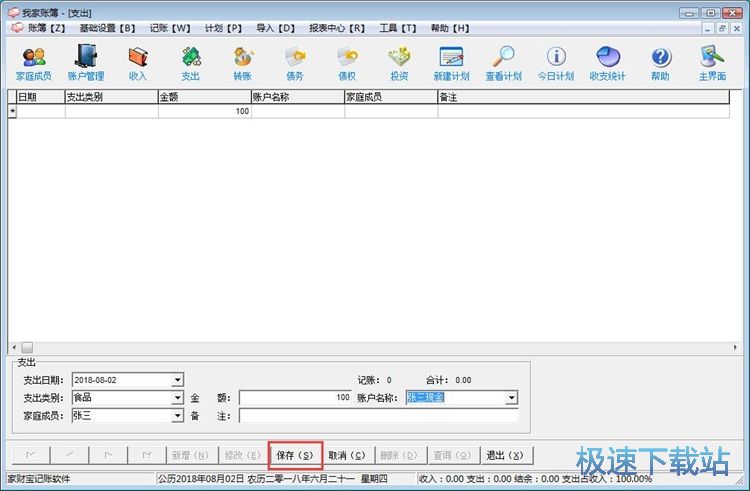Open the 家庭成员 (family members) toolbar icon
Image resolution: width=750 pixels, height=491 pixels.
(33, 62)
